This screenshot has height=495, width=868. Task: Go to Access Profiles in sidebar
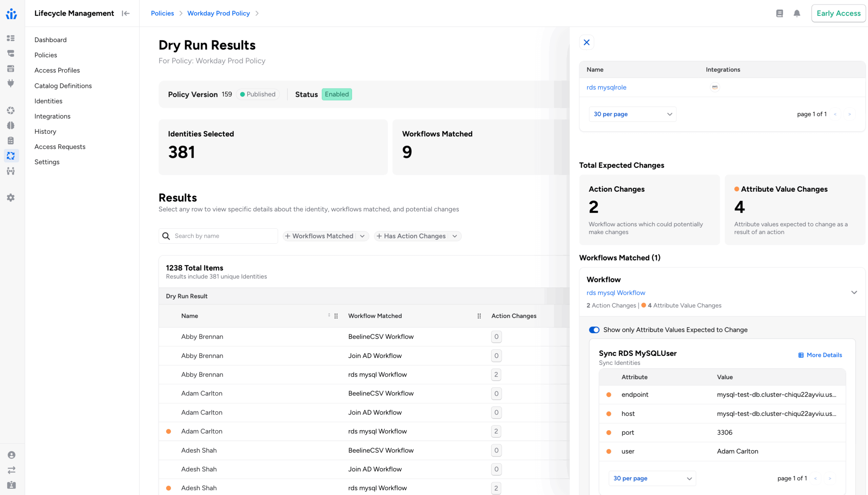point(57,70)
